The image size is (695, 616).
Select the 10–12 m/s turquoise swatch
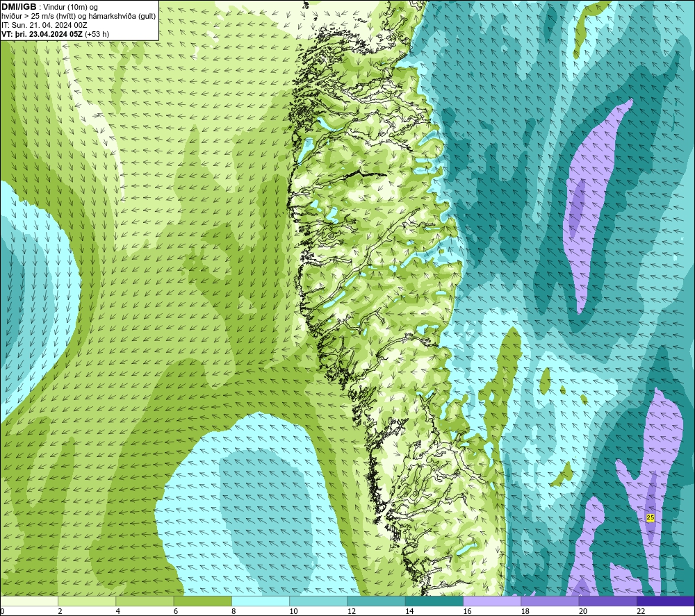pos(318,601)
